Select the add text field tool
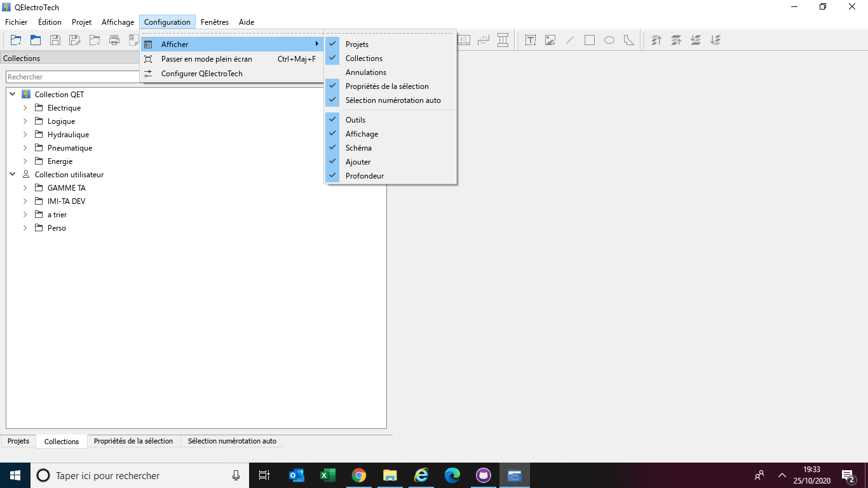Viewport: 868px width, 488px height. click(531, 40)
